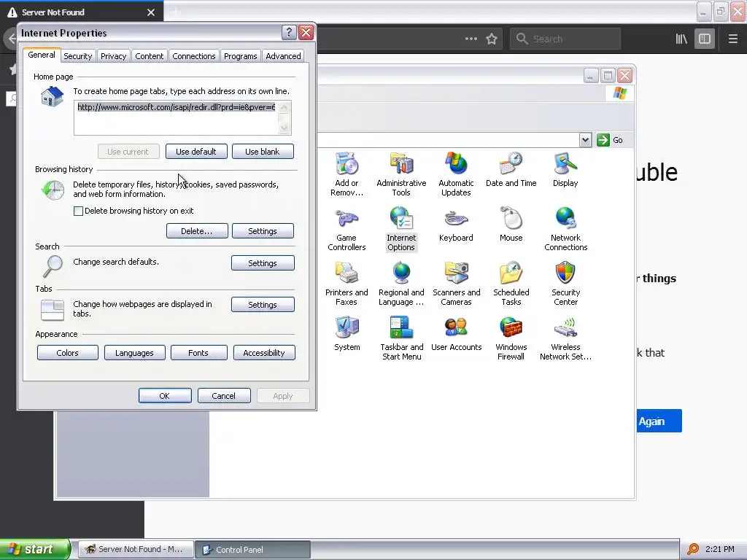Screen dimensions: 747x560
Task: Switch to the Content tab
Action: tap(149, 56)
